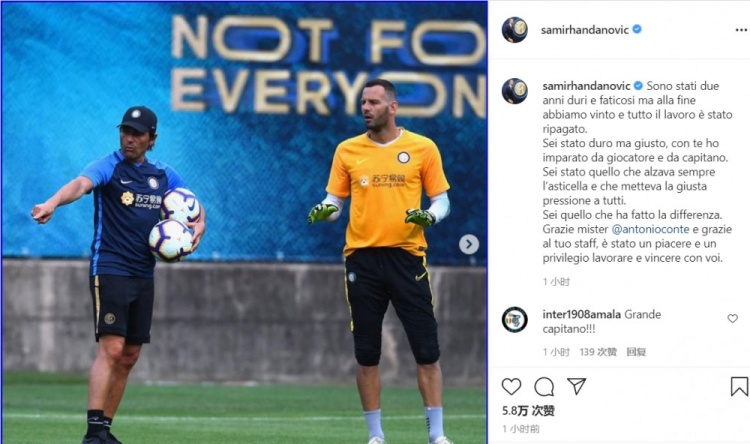This screenshot has height=444, width=750.
Task: Open caption username samirhandanovic
Action: (586, 86)
